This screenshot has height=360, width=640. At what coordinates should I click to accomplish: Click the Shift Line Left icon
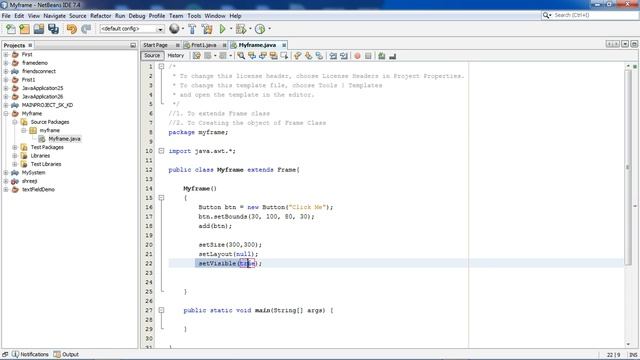tap(333, 56)
